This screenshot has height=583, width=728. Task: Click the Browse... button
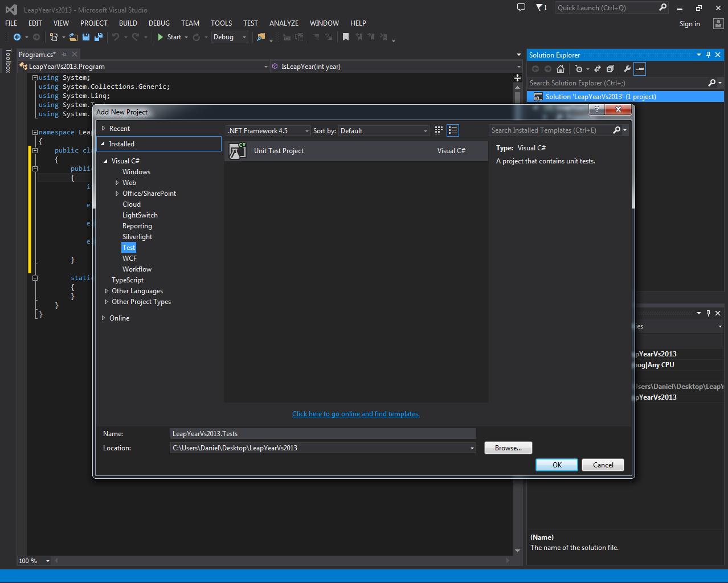click(x=508, y=448)
